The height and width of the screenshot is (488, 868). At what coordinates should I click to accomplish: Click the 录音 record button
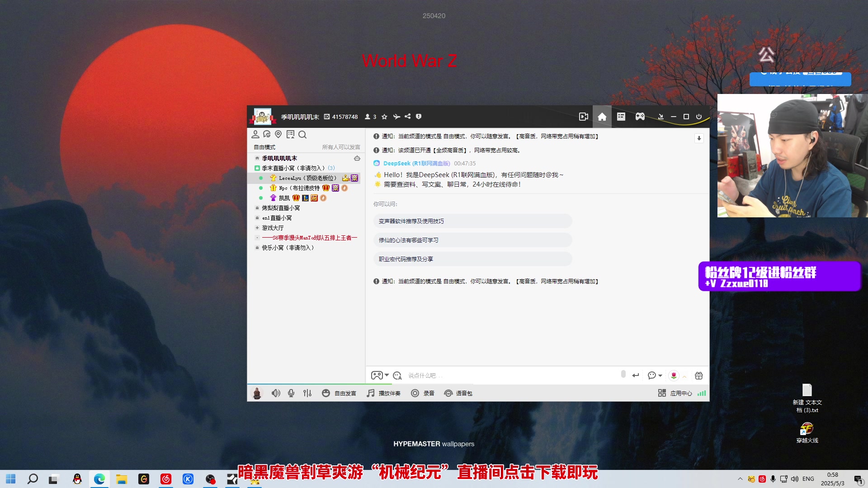click(x=422, y=393)
